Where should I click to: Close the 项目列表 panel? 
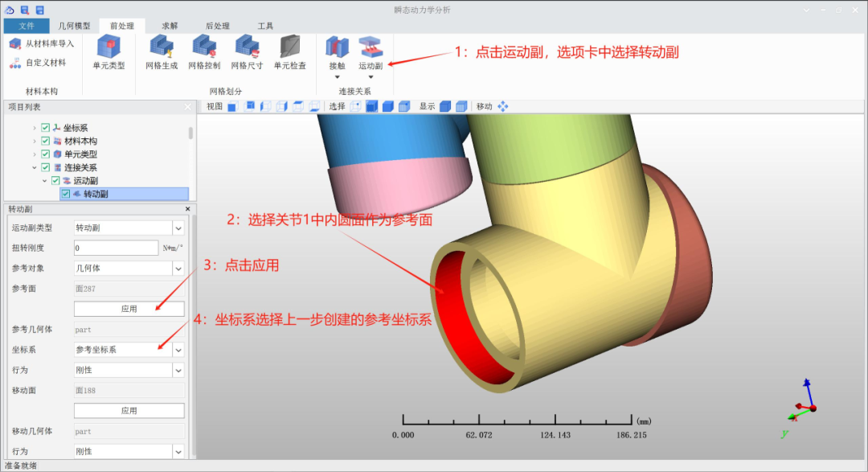point(187,107)
